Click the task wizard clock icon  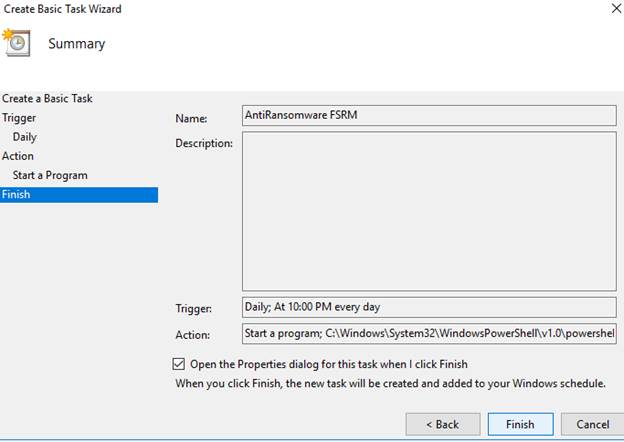[18, 43]
